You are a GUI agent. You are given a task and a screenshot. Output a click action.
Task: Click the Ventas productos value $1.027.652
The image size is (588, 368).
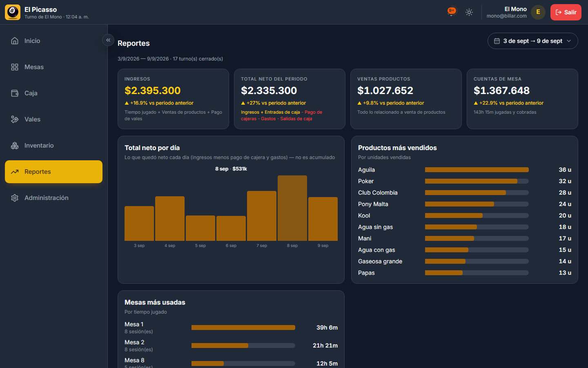click(385, 90)
